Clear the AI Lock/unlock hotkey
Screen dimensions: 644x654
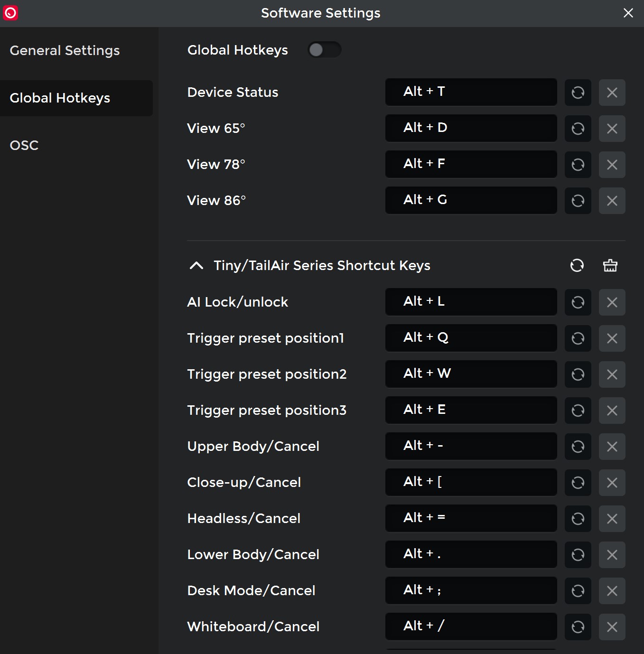pyautogui.click(x=612, y=302)
